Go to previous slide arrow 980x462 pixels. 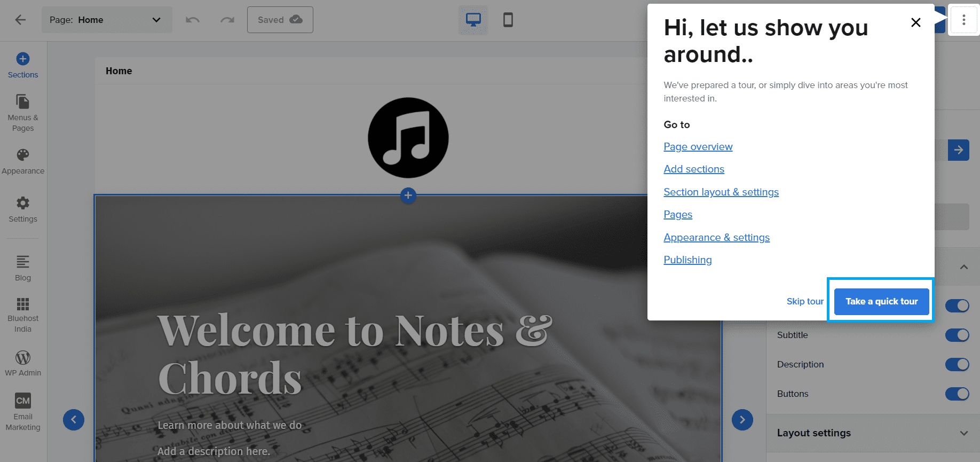click(x=74, y=420)
